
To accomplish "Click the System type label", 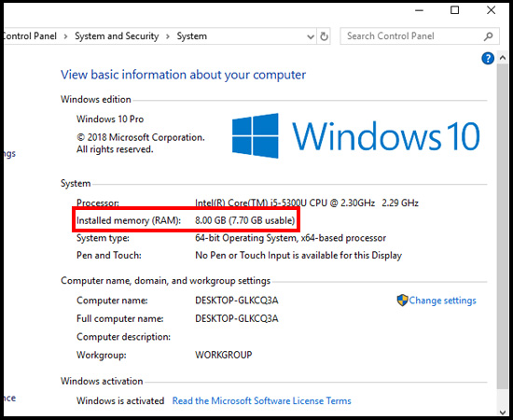I will point(103,238).
